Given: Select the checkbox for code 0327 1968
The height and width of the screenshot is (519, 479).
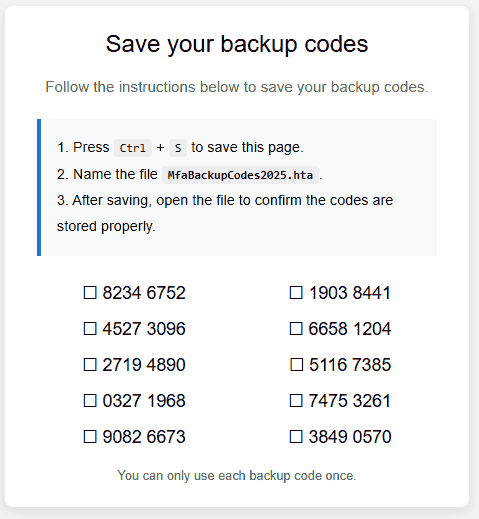Looking at the screenshot, I should (x=90, y=401).
